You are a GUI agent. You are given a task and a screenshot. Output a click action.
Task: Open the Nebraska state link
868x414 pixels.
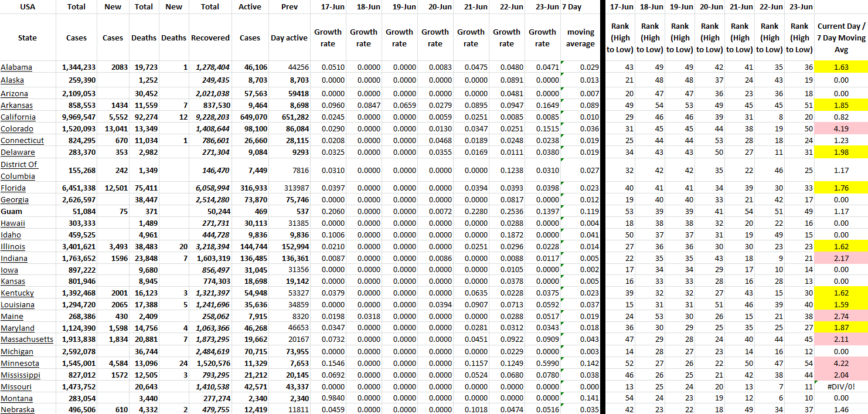pos(18,410)
